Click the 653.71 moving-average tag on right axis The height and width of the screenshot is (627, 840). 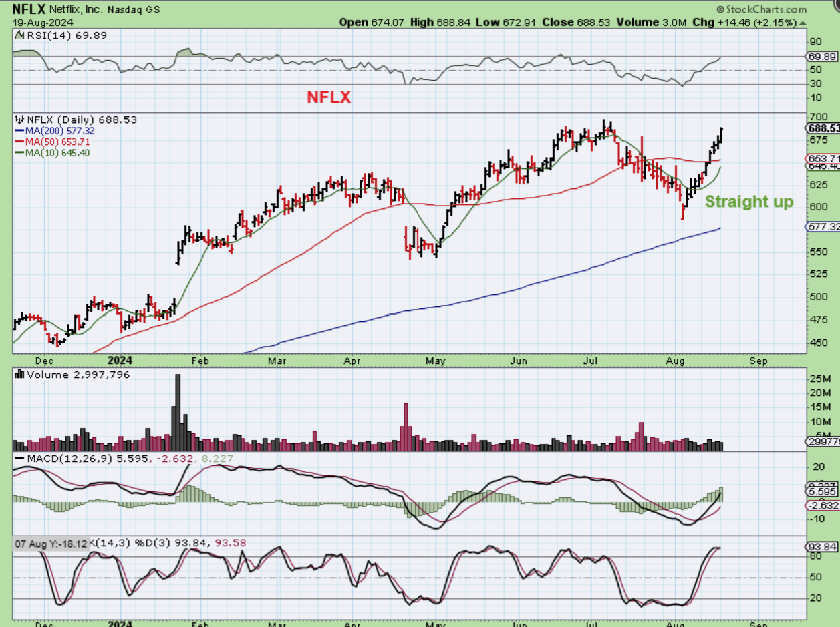point(823,159)
